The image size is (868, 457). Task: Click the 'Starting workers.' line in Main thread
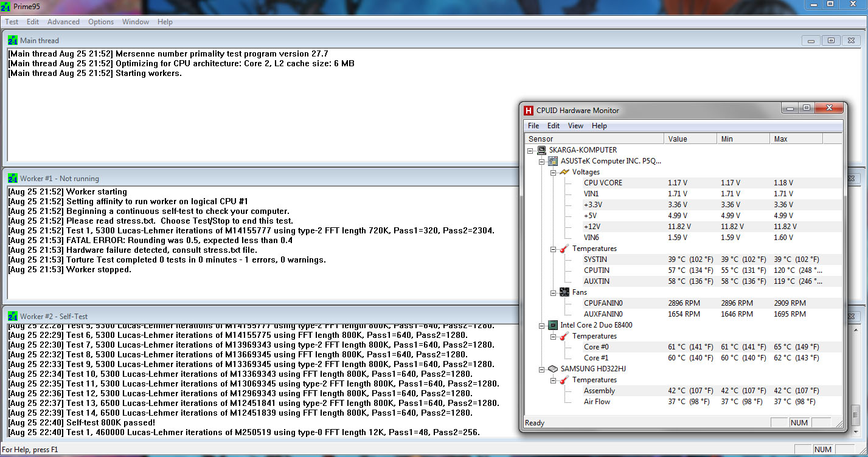(95, 73)
